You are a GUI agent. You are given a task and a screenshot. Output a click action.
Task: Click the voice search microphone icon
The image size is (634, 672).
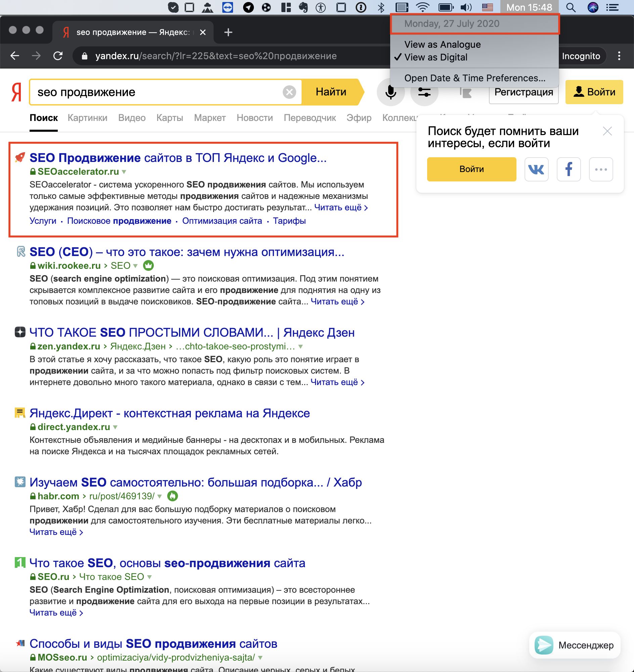391,92
